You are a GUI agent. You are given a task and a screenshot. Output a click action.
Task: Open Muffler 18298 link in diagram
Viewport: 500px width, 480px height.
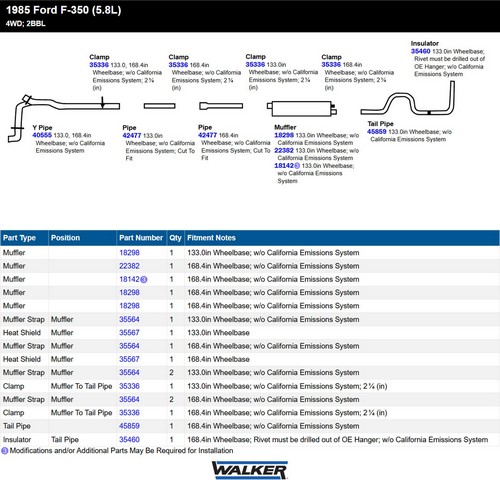tap(284, 135)
